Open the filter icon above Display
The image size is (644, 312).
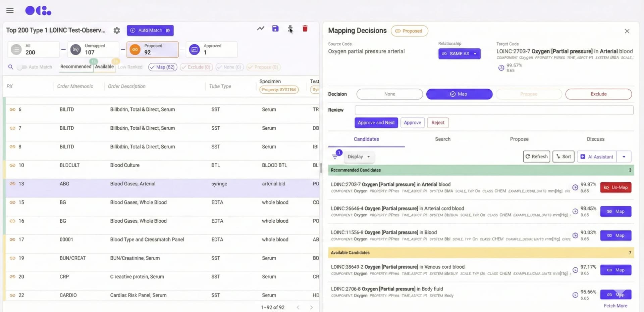pos(335,156)
